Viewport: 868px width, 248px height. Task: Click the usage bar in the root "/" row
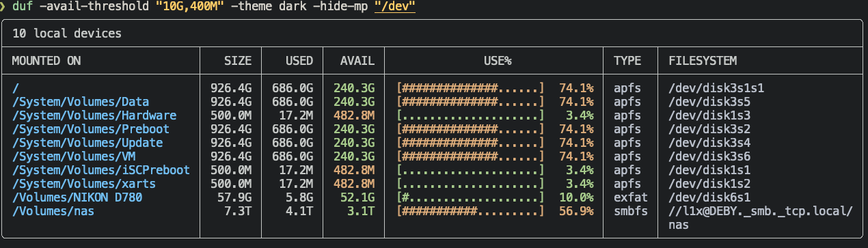pyautogui.click(x=470, y=88)
